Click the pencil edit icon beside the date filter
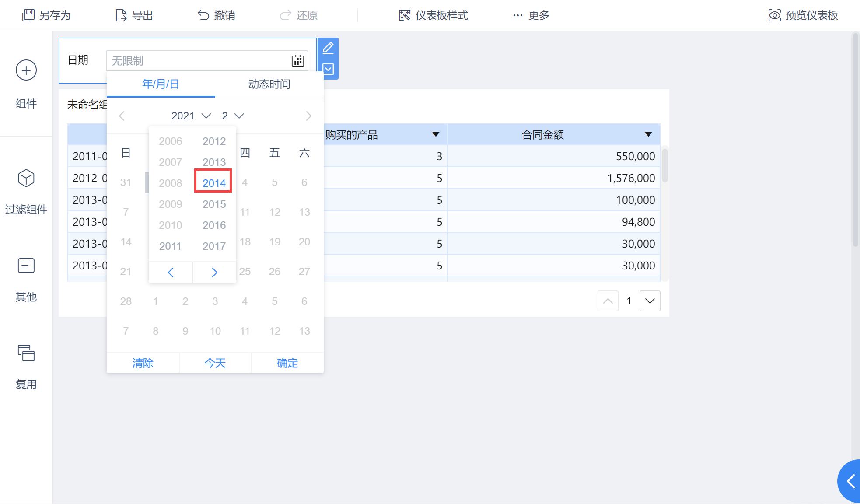This screenshot has width=860, height=504. tap(328, 47)
